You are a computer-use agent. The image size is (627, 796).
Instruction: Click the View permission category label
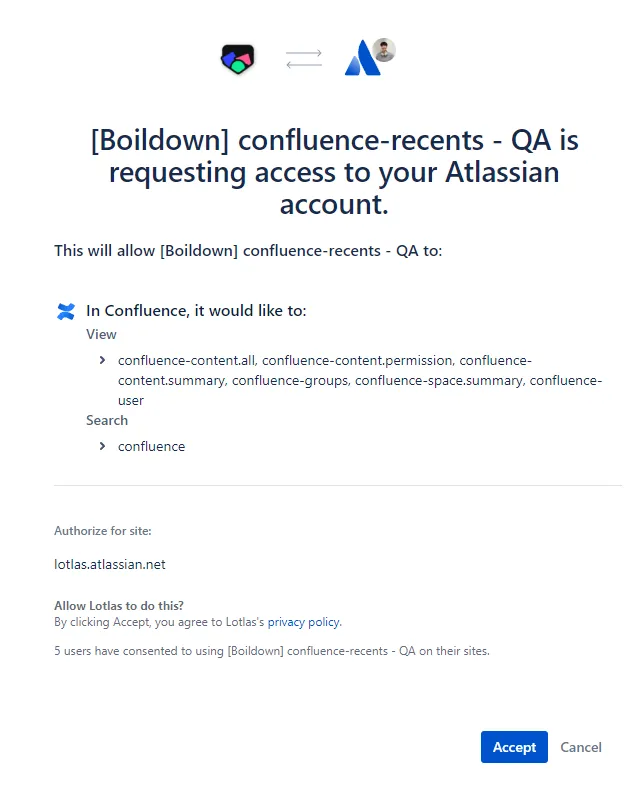pyautogui.click(x=101, y=334)
